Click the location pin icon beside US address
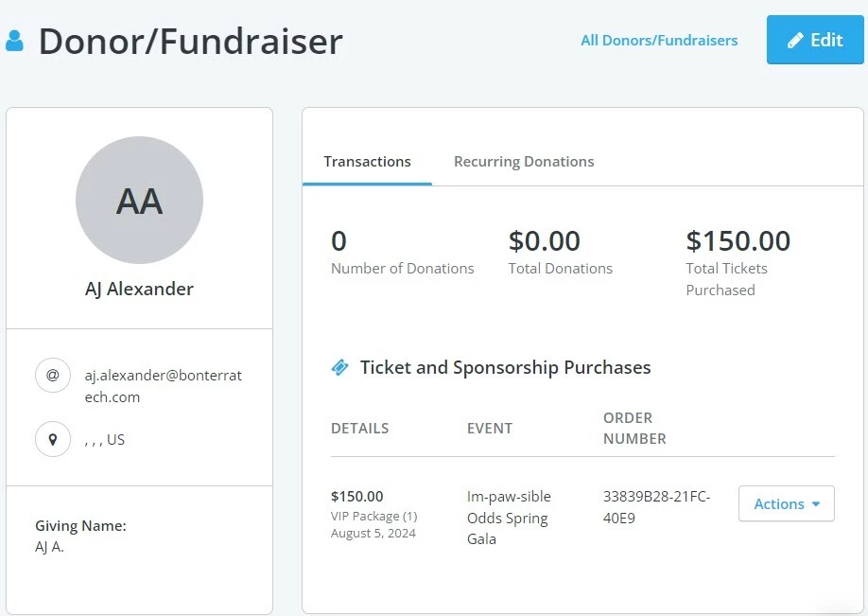The image size is (868, 616). (53, 439)
